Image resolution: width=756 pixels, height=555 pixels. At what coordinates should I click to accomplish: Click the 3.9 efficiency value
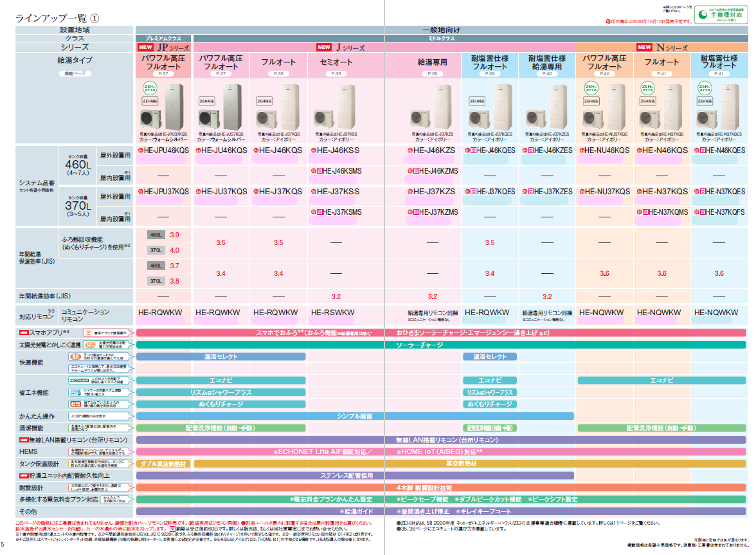click(x=175, y=235)
